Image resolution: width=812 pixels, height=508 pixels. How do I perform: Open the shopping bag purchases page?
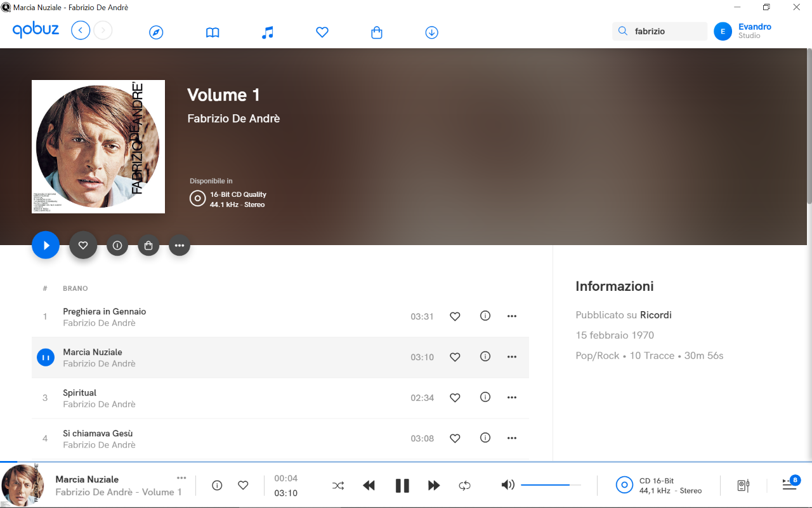pyautogui.click(x=377, y=32)
